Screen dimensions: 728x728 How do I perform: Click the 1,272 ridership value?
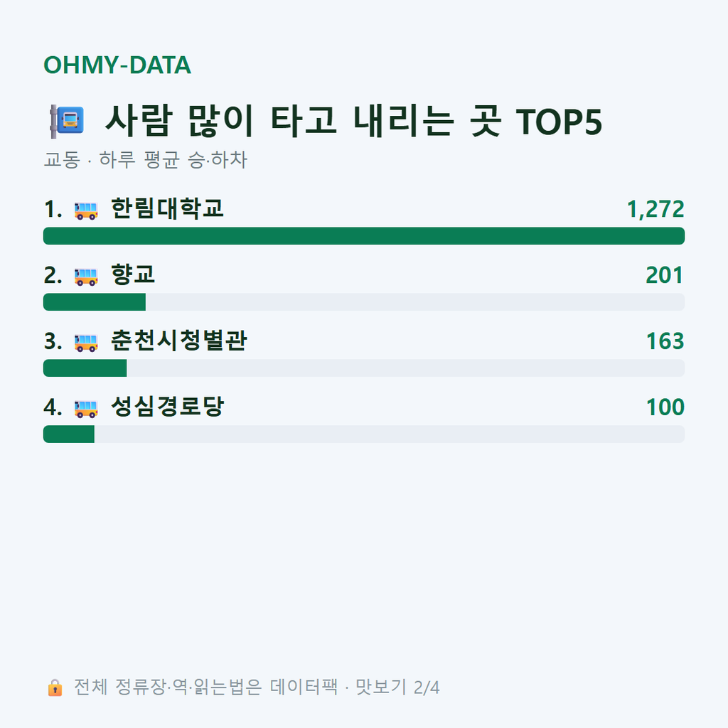pyautogui.click(x=655, y=210)
